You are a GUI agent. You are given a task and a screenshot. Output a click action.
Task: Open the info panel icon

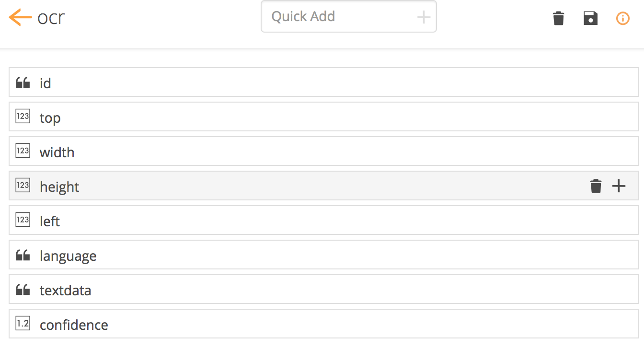pos(622,19)
